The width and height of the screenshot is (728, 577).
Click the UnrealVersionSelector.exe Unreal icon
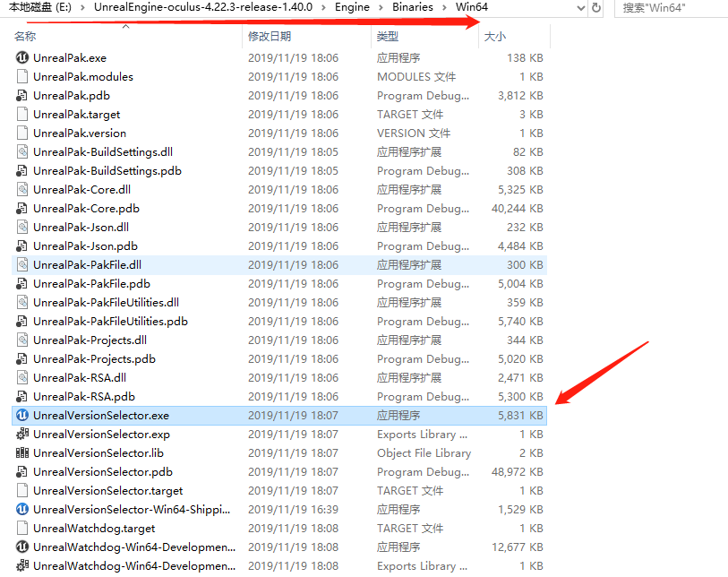[x=22, y=416]
